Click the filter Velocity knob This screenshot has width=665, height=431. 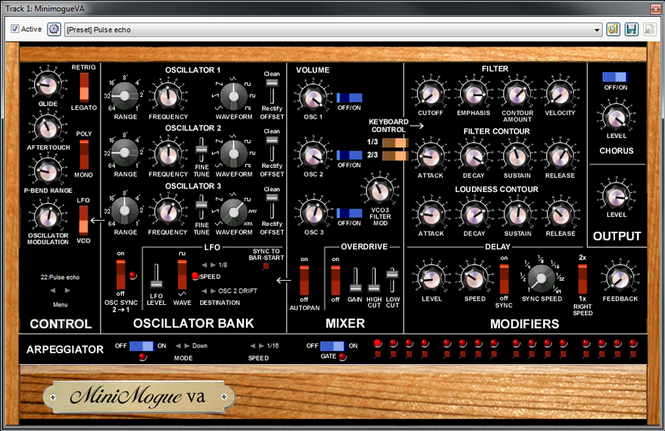point(560,93)
